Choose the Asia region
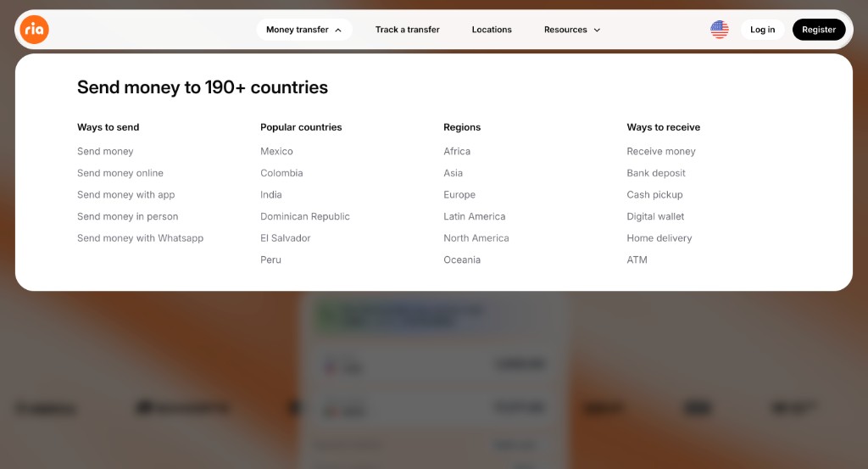868x469 pixels. pyautogui.click(x=453, y=173)
